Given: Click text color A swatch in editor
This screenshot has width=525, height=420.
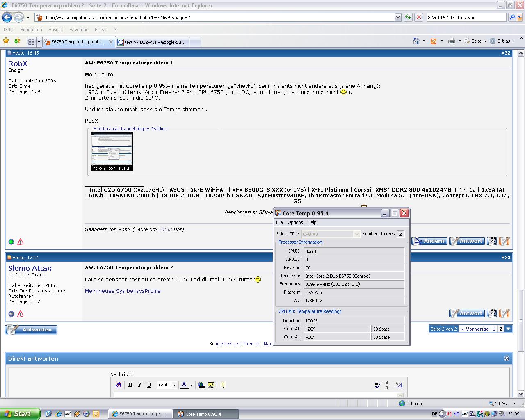Looking at the screenshot, I should [x=184, y=385].
